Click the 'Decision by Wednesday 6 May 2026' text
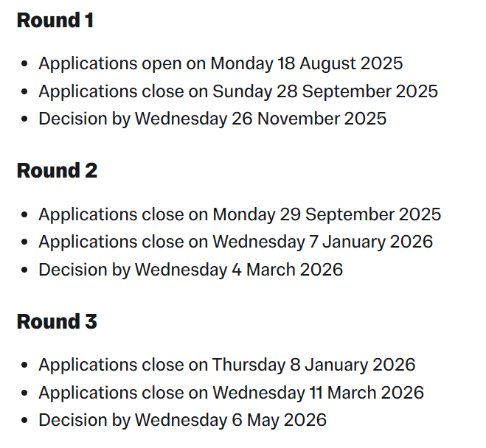 182,421
